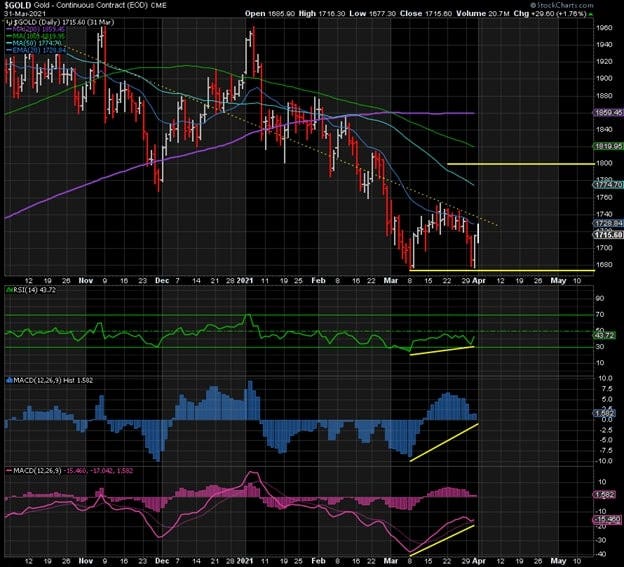Click the 1900 price axis label
The height and width of the screenshot is (567, 624).
pos(604,78)
